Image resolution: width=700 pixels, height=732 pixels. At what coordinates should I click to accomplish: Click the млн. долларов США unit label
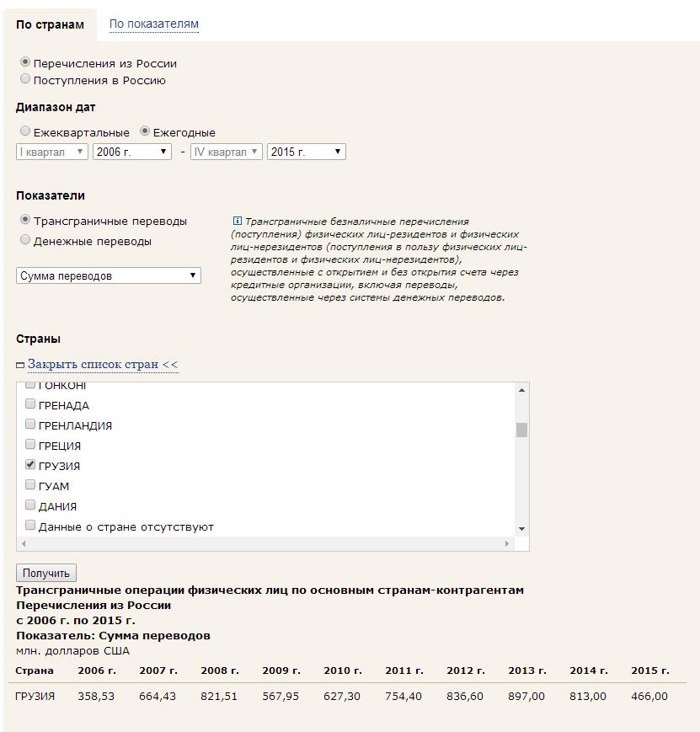72,651
